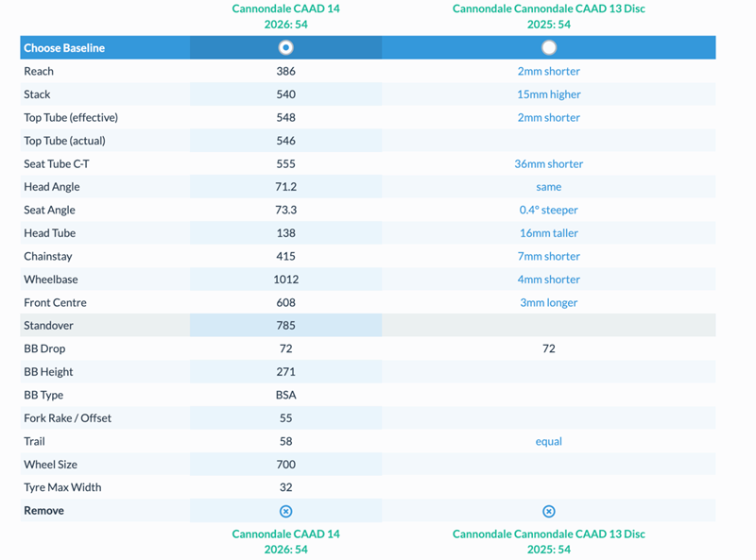Image resolution: width=756 pixels, height=560 pixels.
Task: Select the "16mm taller" Head Tube difference
Action: [x=549, y=233]
